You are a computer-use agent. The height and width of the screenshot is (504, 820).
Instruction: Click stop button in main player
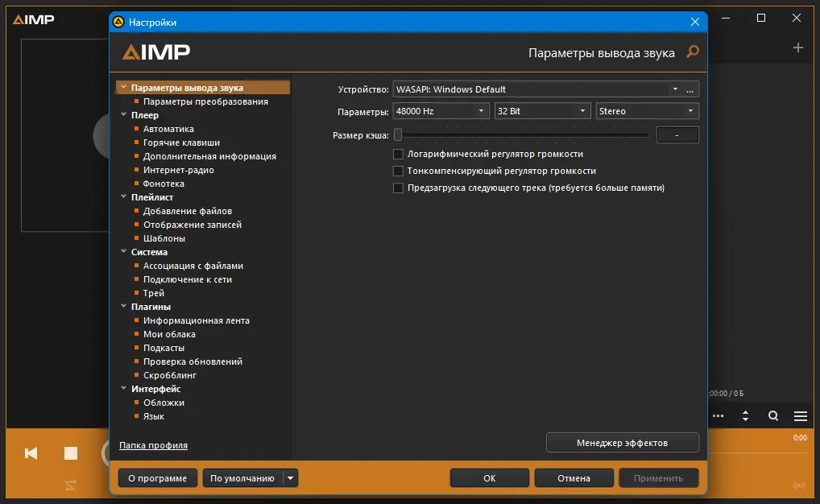[71, 452]
